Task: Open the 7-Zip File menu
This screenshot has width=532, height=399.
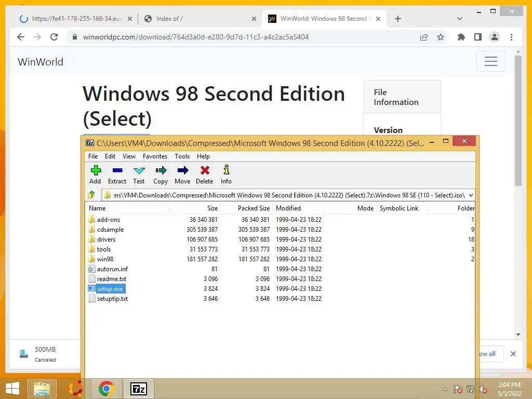Action: coord(93,156)
